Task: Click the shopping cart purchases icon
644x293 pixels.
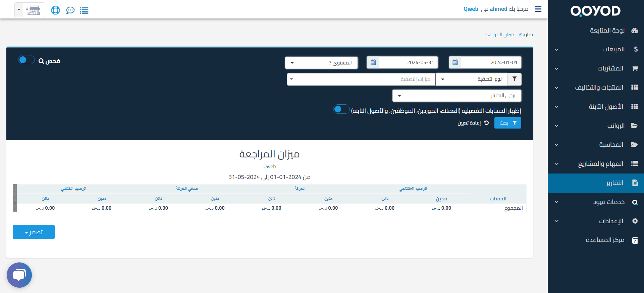Action: (635, 68)
